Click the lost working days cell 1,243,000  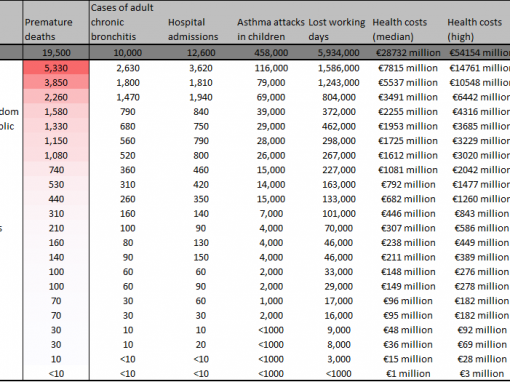(339, 83)
